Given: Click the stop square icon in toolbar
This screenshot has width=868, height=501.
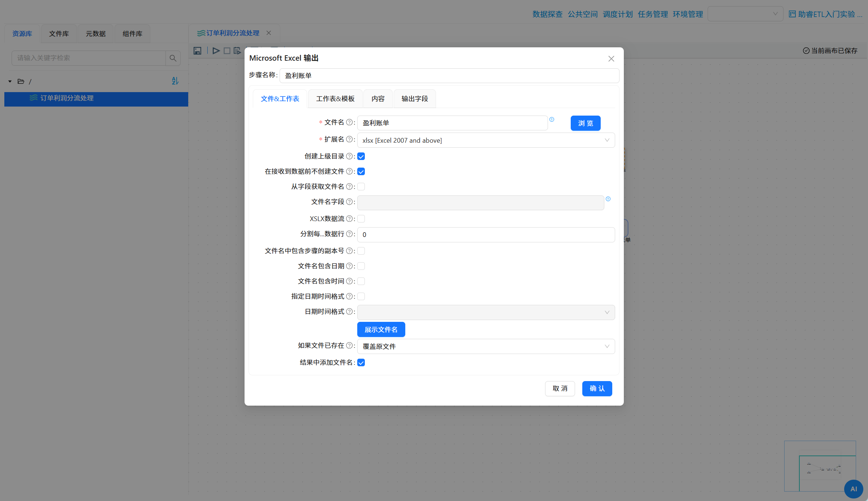Looking at the screenshot, I should coord(227,51).
